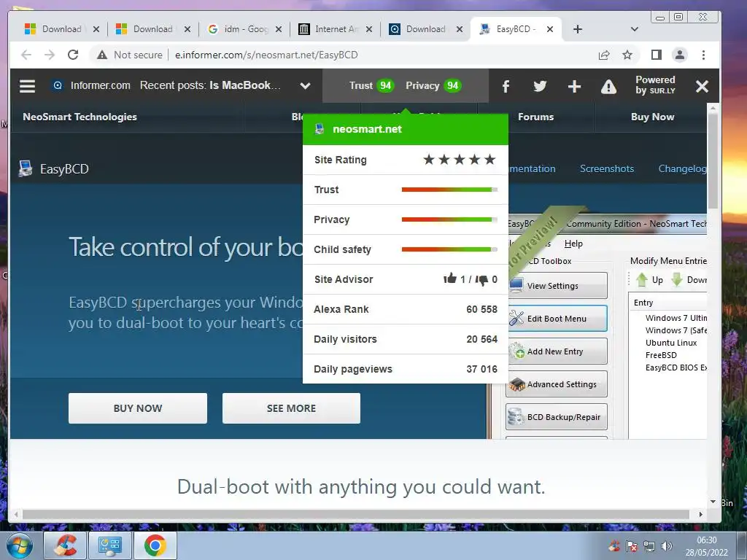The image size is (747, 560).
Task: Expand Chrome tab search chevron
Action: [x=634, y=29]
